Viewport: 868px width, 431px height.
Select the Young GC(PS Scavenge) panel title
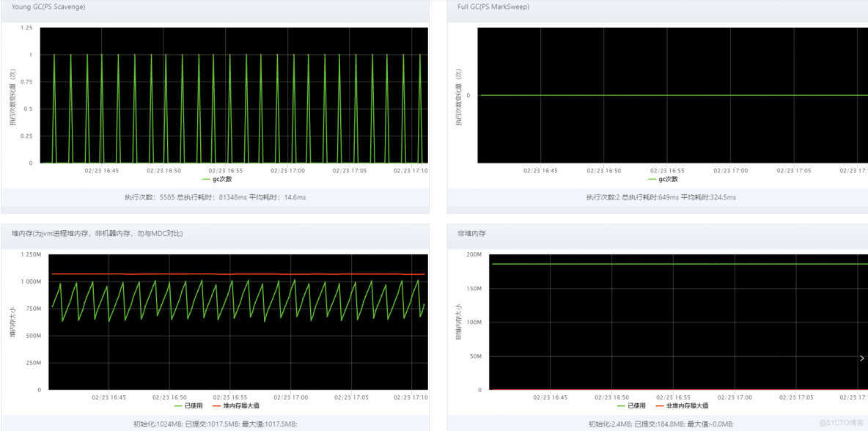(x=48, y=7)
